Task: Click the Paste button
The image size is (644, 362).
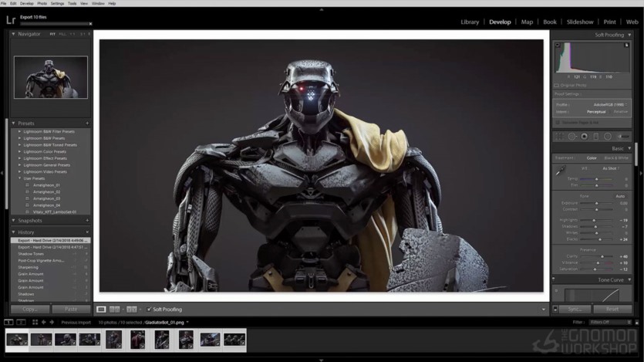Action: [x=71, y=309]
